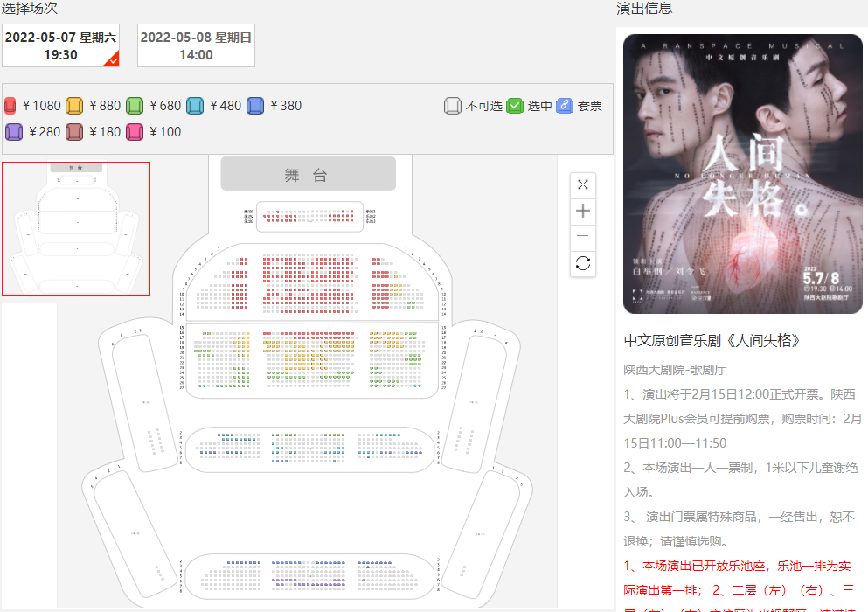Click the yellow ¥880 seat legend icon
Screen dimensions: 868x612
pyautogui.click(x=74, y=106)
